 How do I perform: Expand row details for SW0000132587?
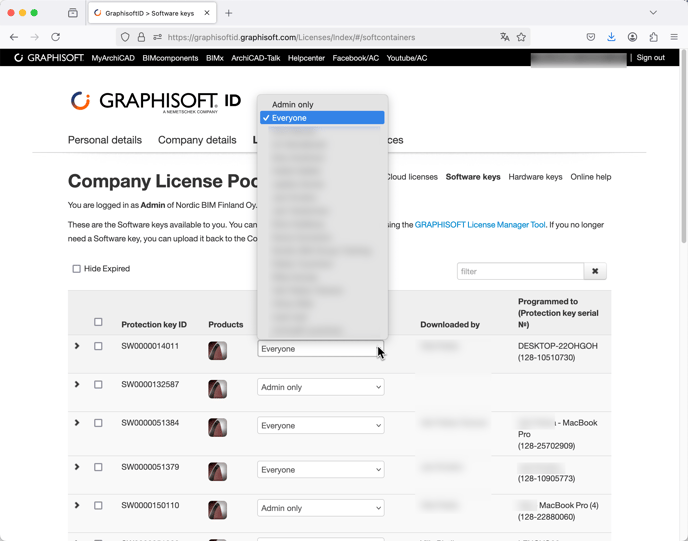[77, 384]
